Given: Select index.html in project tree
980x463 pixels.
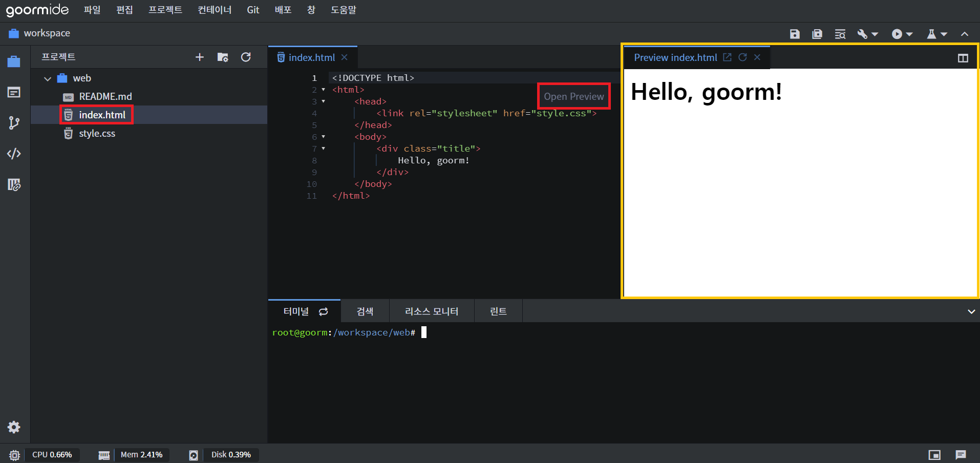Looking at the screenshot, I should tap(102, 115).
